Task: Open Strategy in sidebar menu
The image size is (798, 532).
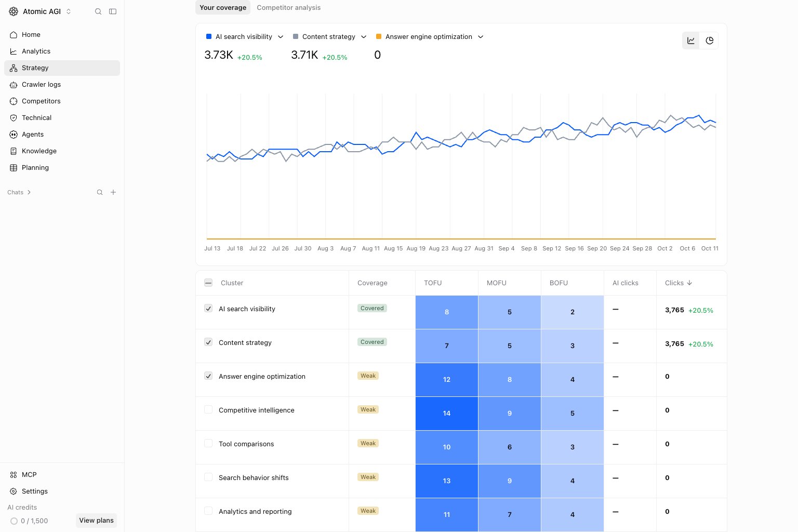Action: [x=62, y=68]
